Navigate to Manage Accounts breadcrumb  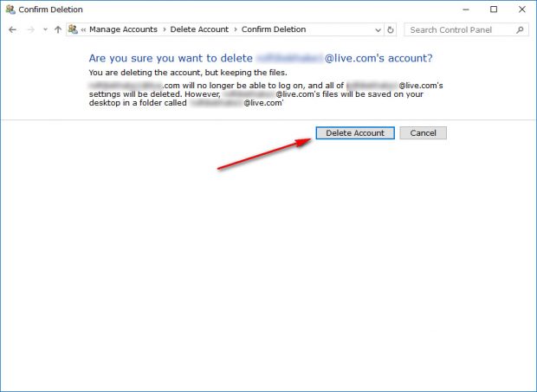pos(123,29)
